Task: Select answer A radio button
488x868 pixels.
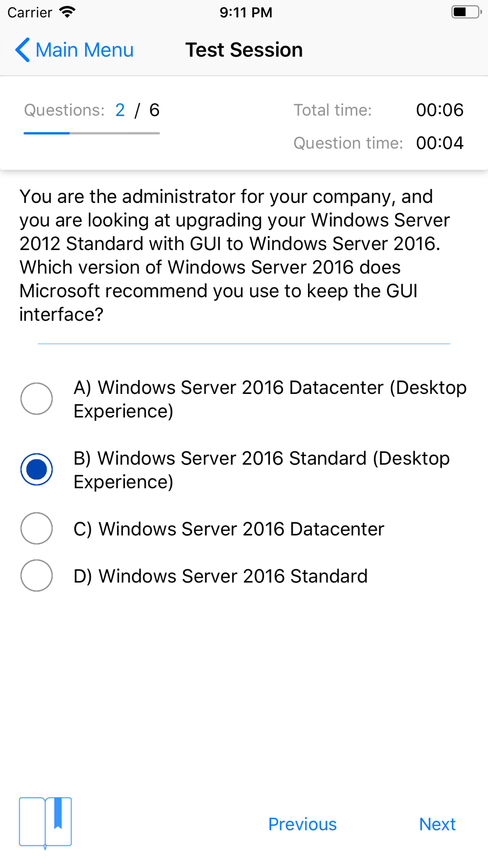Action: click(x=37, y=399)
